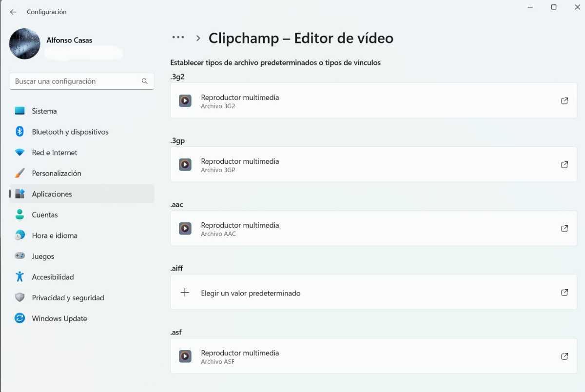Go to the Juegos section

[82, 256]
